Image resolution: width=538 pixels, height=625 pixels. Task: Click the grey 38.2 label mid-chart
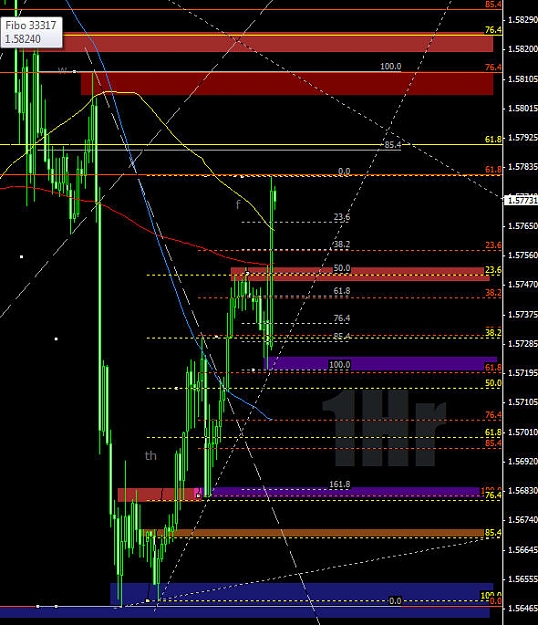point(342,244)
